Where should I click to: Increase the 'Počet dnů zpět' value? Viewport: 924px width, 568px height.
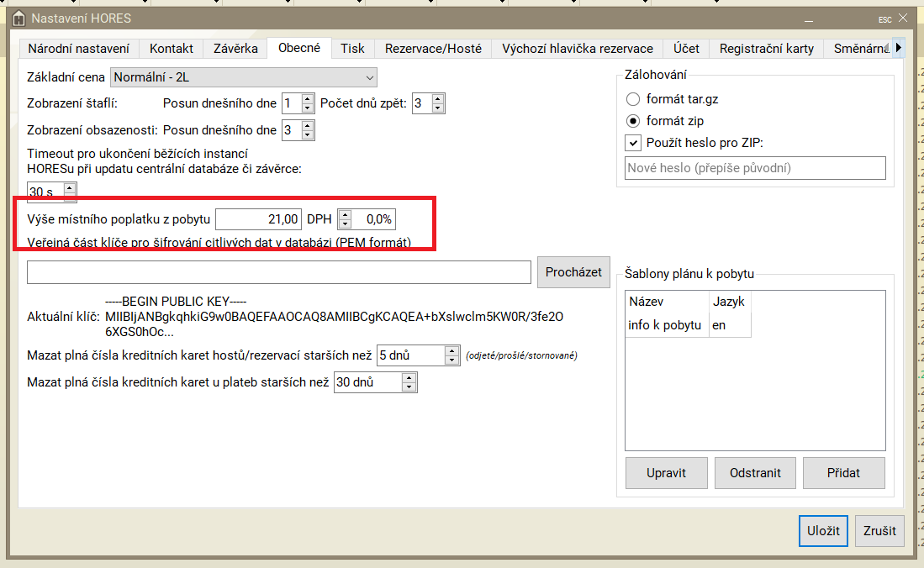[438, 99]
